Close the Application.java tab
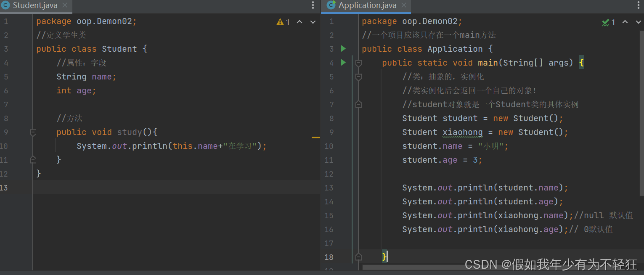This screenshot has height=275, width=644. coord(404,5)
